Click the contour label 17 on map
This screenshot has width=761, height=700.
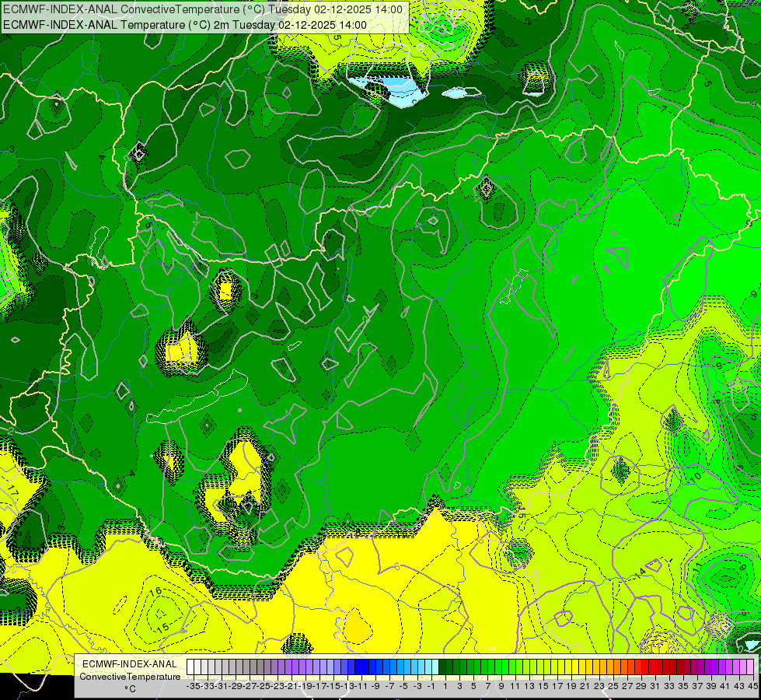tap(13, 490)
